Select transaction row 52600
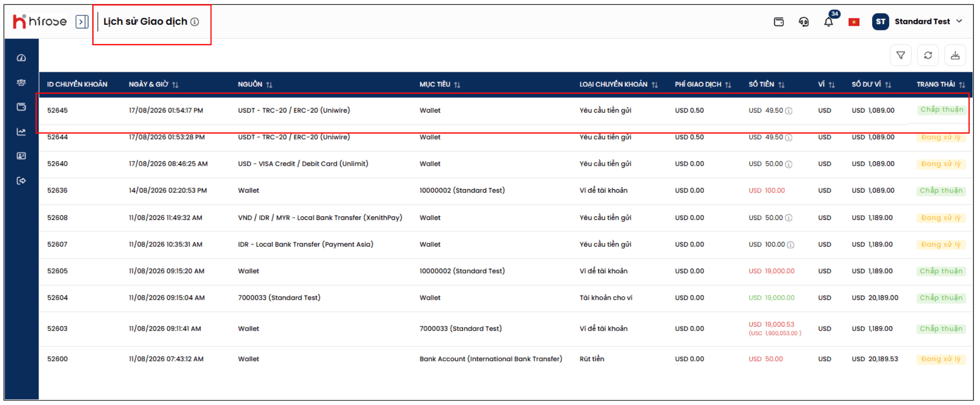Image resolution: width=980 pixels, height=405 pixels. click(x=505, y=359)
